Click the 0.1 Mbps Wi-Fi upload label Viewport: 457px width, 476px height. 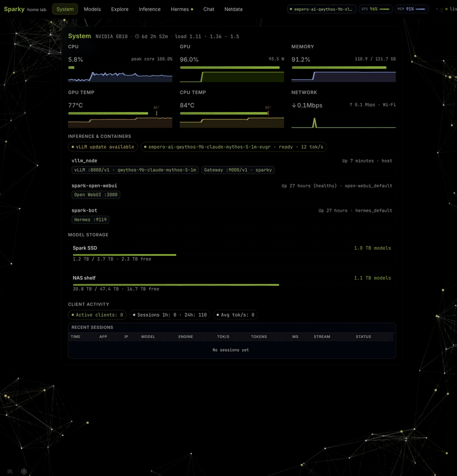372,105
